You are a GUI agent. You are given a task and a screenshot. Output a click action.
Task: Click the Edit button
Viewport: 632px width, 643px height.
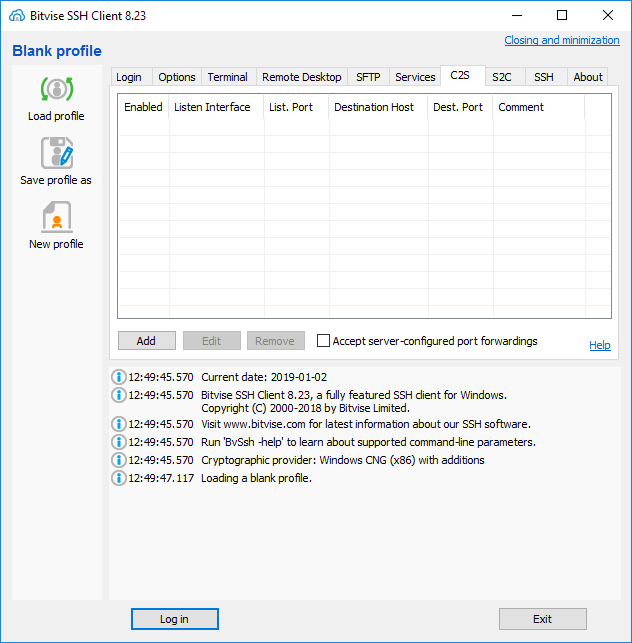point(212,341)
